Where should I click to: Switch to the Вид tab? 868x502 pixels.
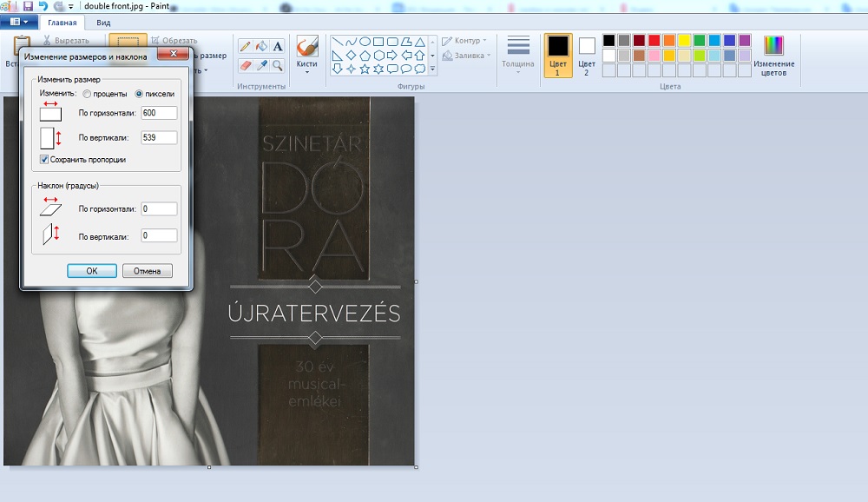(x=103, y=23)
